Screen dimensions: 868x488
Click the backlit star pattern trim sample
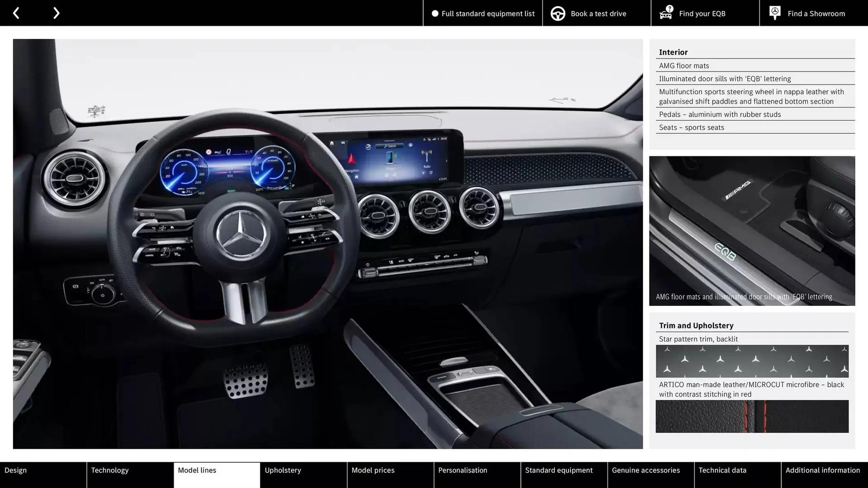[752, 361]
